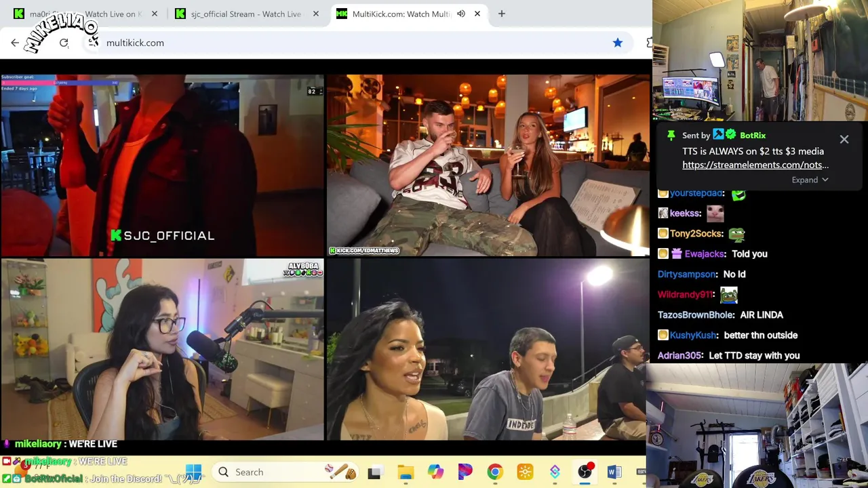The width and height of the screenshot is (868, 488).
Task: Close the sjc_official Stream tab
Action: click(x=316, y=14)
